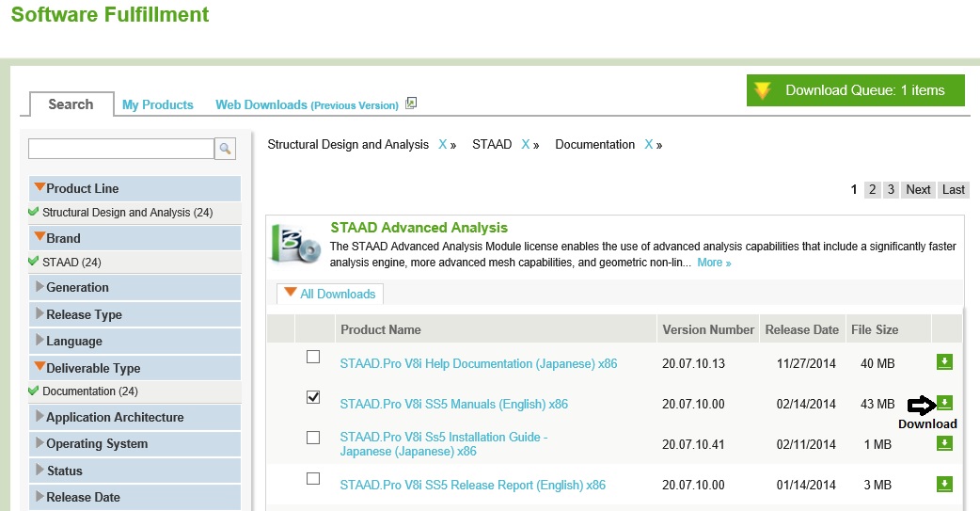This screenshot has height=511, width=980.
Task: Download the Japanese Help Documentation via green icon
Action: 944,362
